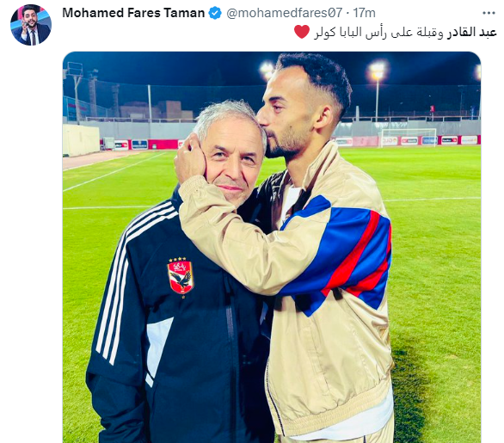Click the advertising boards behind the pitch
The height and width of the screenshot is (443, 504).
(x=407, y=140)
